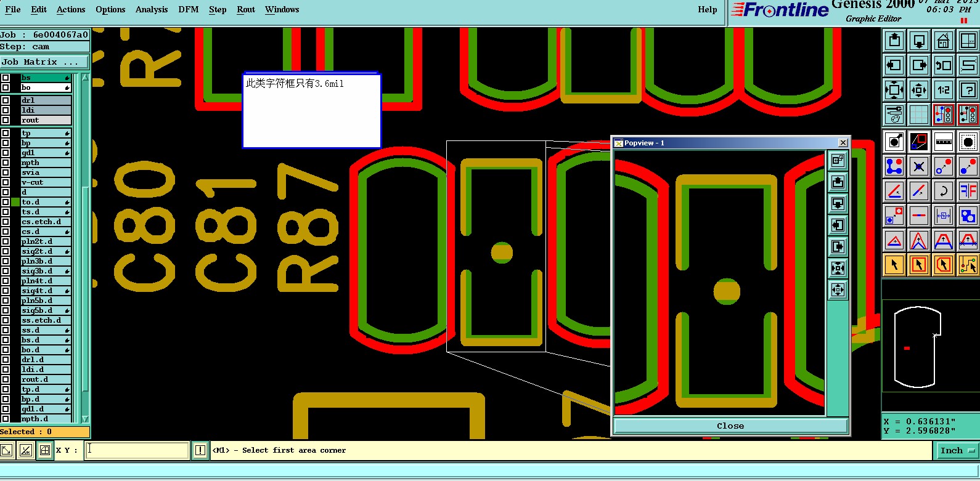The width and height of the screenshot is (980, 481).
Task: Toggle the checkbox for layer drl
Action: pos(6,100)
